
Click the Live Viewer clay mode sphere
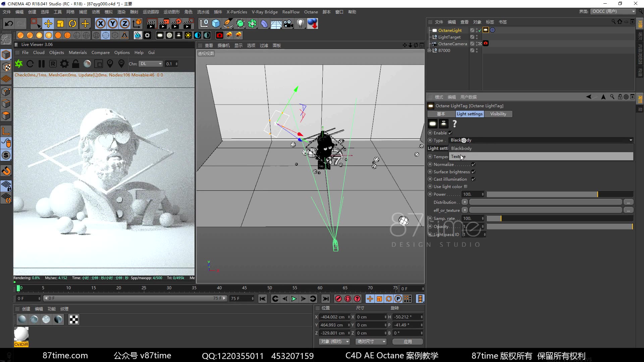[x=87, y=64]
